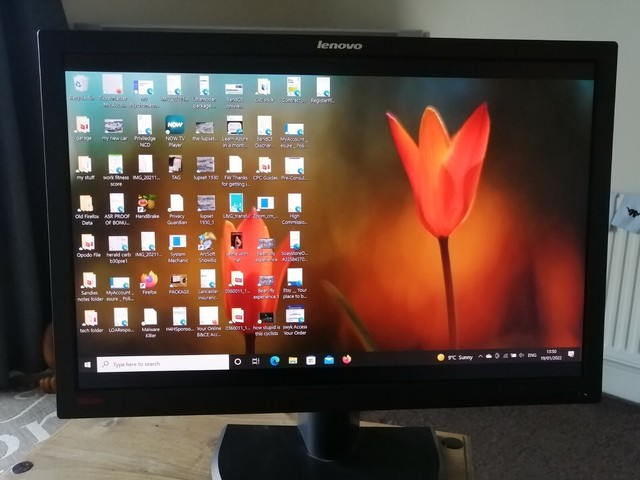Select the my new car image
This screenshot has width=640, height=480.
point(114,130)
